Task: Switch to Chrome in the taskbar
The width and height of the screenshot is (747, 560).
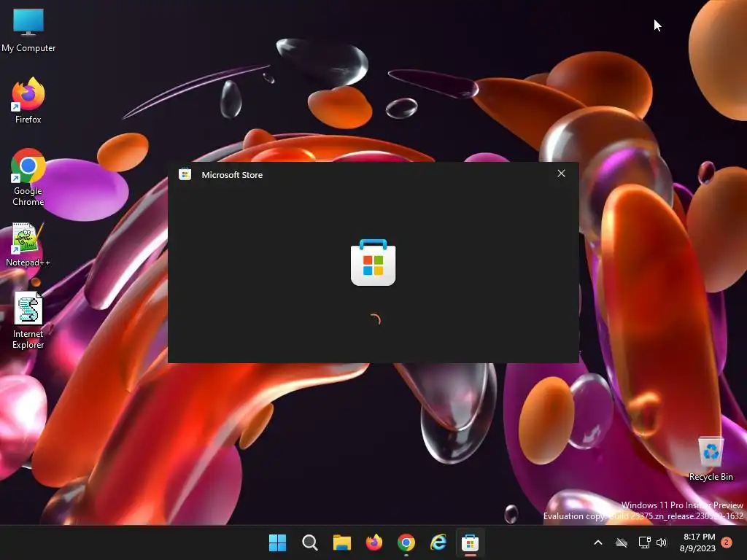Action: 406,542
